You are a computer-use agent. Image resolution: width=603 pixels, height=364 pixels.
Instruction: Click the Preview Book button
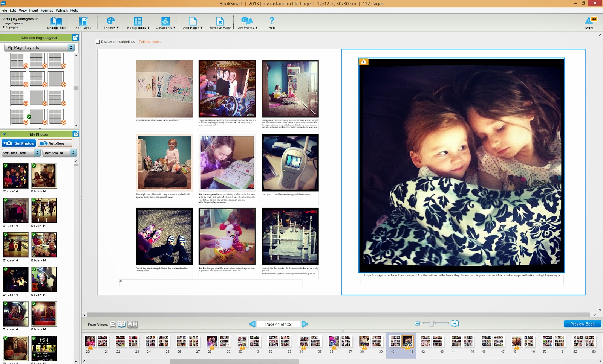pos(582,324)
